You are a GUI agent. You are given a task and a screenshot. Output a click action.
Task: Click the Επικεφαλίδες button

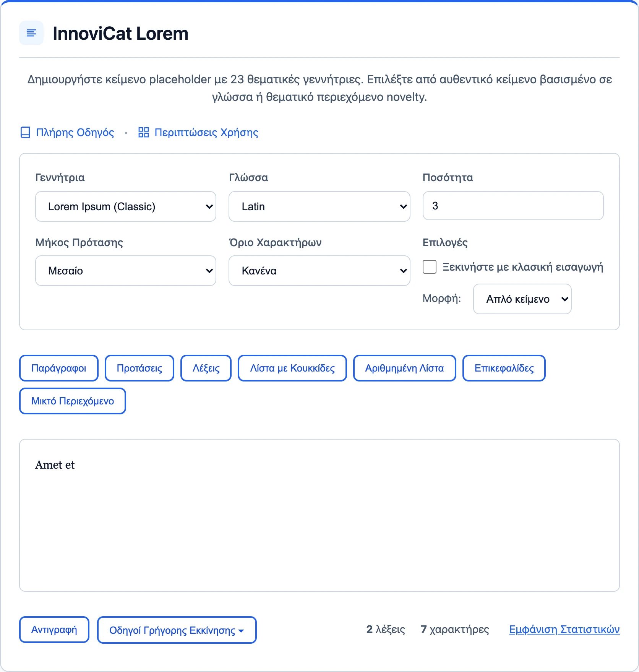click(504, 368)
